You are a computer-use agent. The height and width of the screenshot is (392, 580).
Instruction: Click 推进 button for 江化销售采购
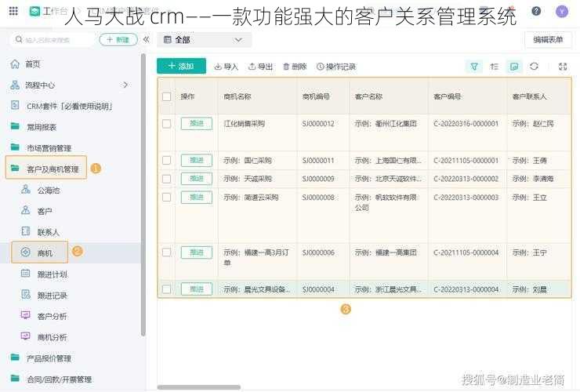[x=197, y=124]
